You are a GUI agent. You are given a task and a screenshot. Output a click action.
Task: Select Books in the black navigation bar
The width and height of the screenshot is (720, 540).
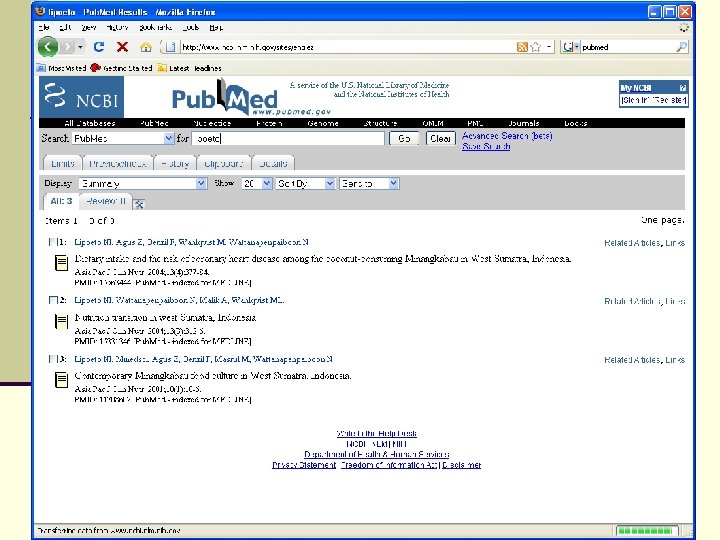tap(575, 123)
